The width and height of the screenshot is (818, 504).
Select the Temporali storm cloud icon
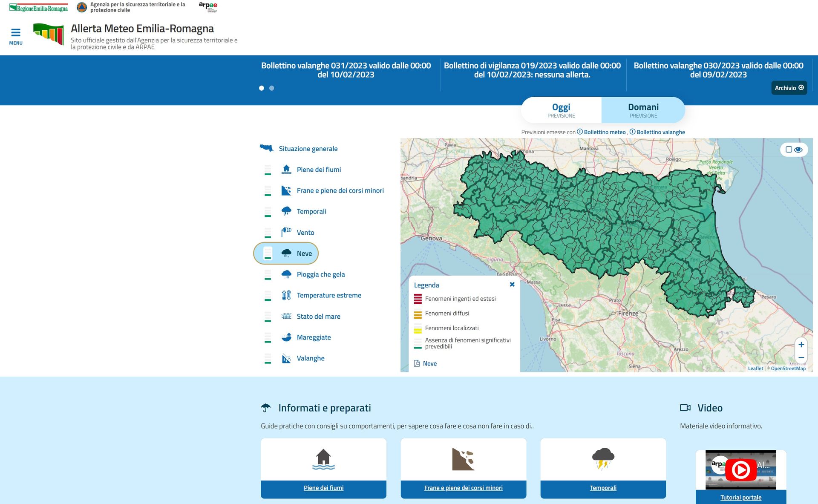pyautogui.click(x=286, y=211)
